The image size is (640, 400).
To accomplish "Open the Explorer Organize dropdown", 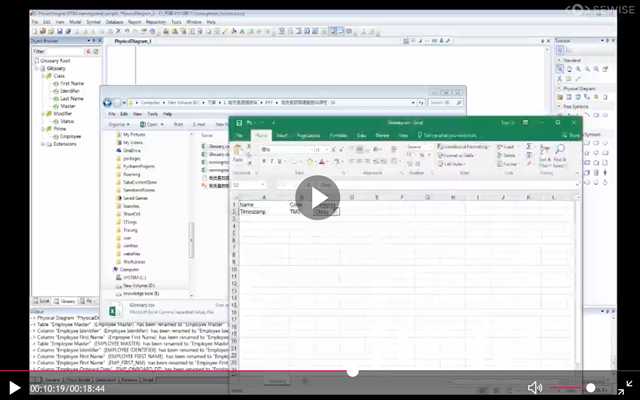I will click(x=119, y=124).
